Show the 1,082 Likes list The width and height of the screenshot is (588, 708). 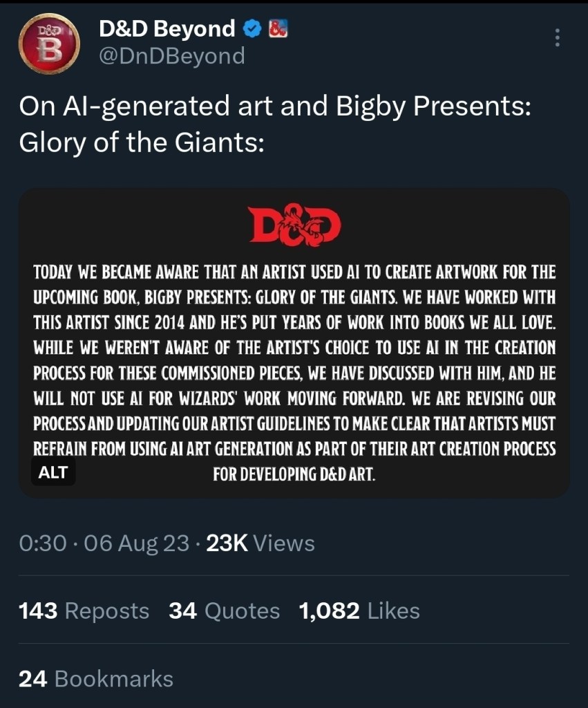click(x=359, y=611)
